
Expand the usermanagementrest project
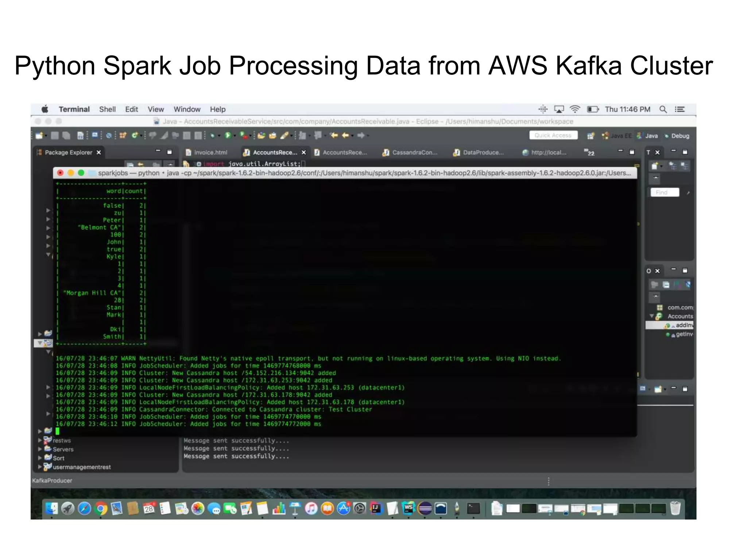click(40, 467)
